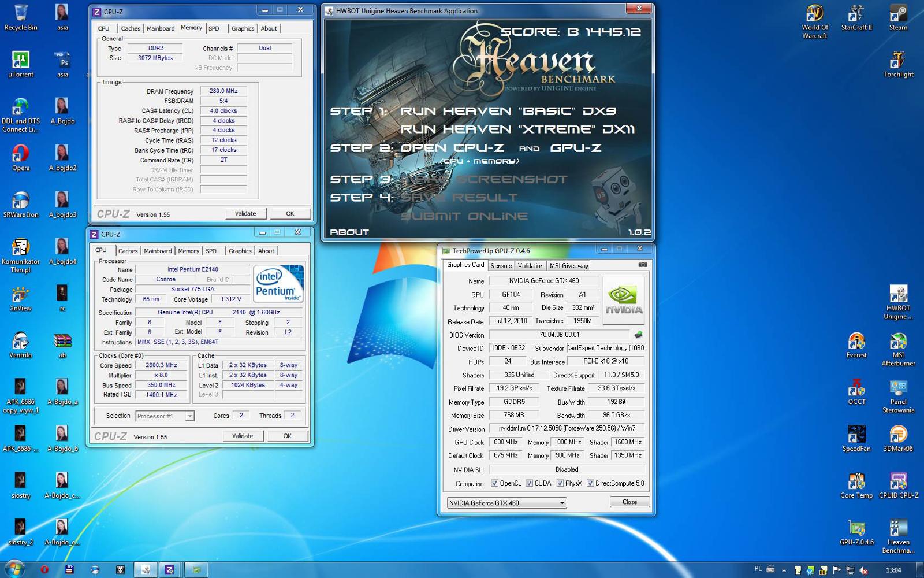
Task: Open MSI Afterburner desktop icon
Action: (x=898, y=349)
